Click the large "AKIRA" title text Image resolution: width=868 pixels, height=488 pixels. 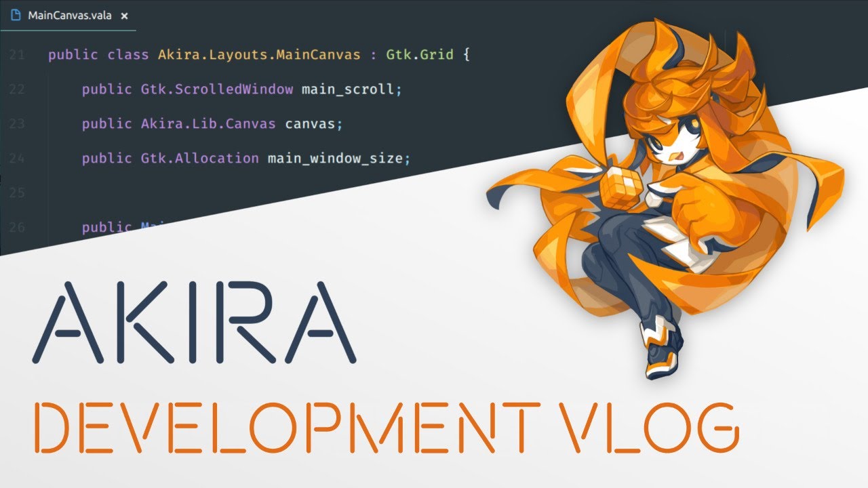(195, 321)
